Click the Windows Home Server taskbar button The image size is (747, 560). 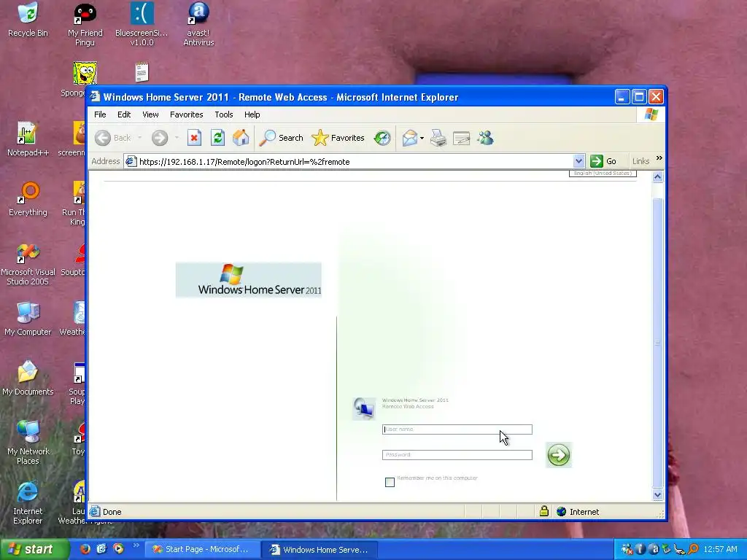coord(320,550)
